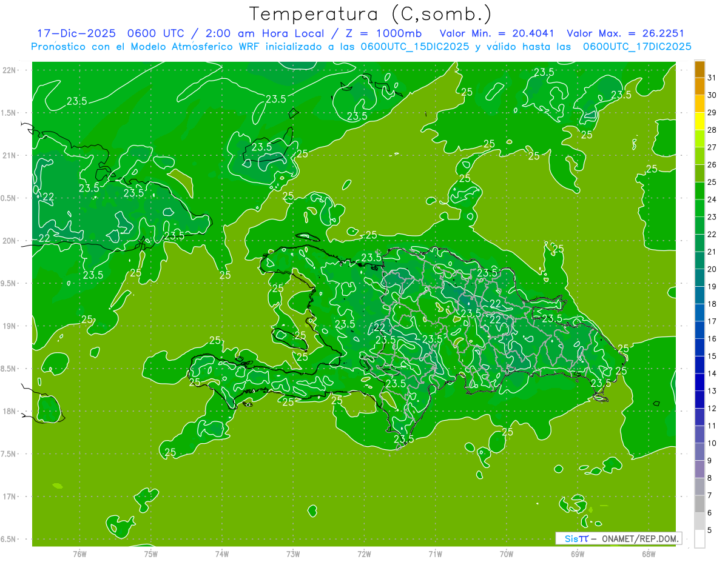
Task: Click the '68W' longitude axis label
Action: click(648, 554)
